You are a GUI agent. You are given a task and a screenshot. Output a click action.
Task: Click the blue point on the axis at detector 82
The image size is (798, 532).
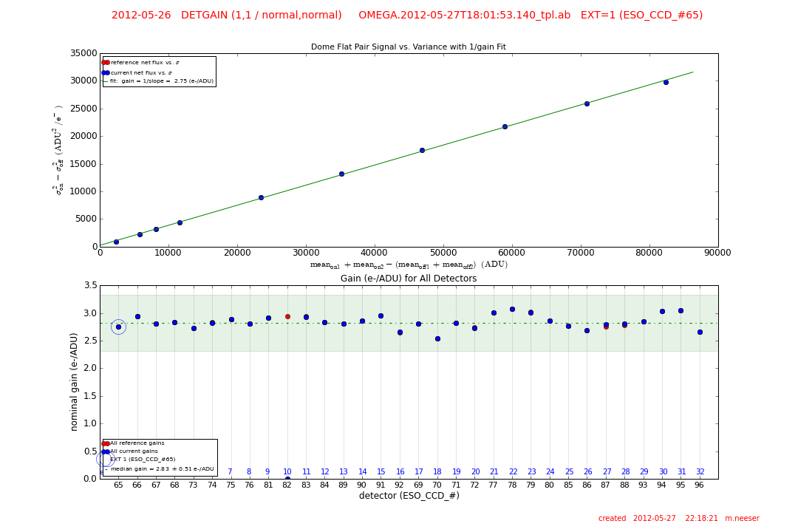pos(287,479)
